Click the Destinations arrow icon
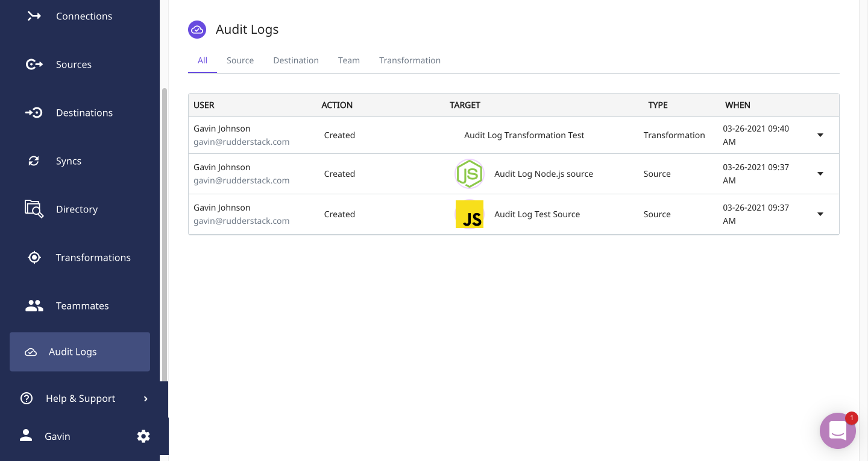Viewport: 868px width, 461px height. click(x=34, y=113)
